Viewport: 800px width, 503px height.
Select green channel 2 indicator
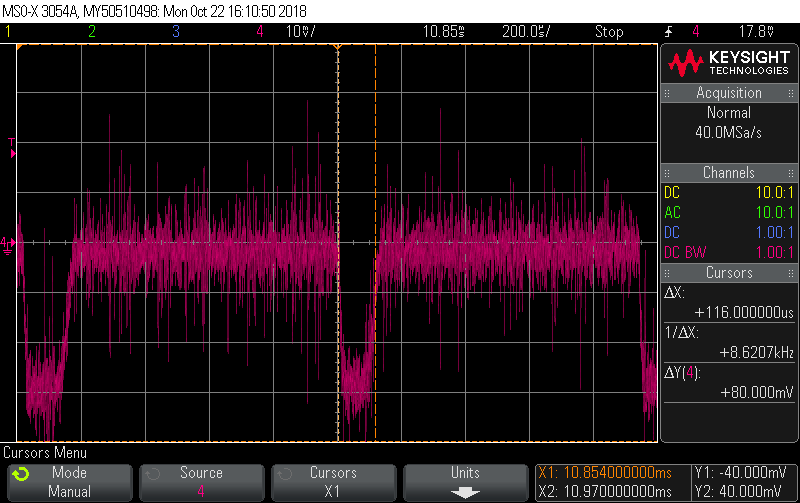[x=92, y=32]
